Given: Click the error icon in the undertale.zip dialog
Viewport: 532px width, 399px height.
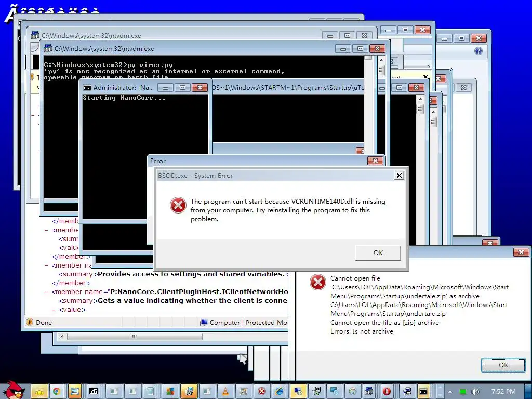Looking at the screenshot, I should pos(318,282).
